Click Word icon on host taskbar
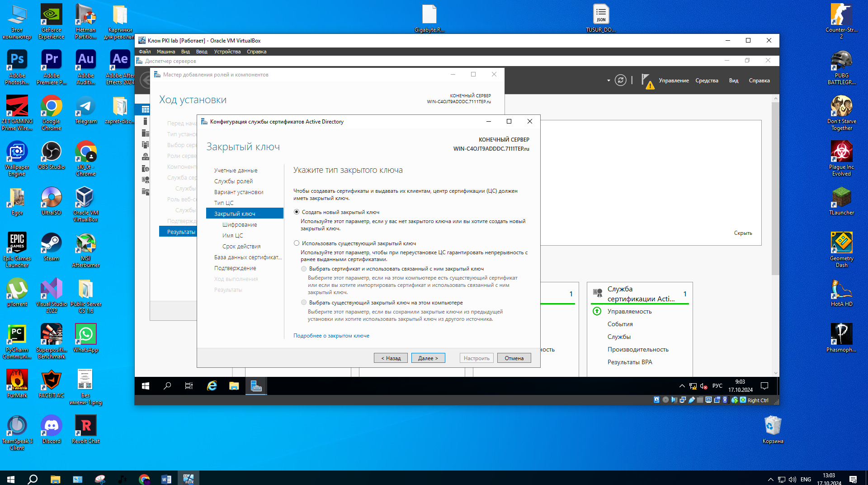Image resolution: width=868 pixels, height=485 pixels. click(x=166, y=479)
